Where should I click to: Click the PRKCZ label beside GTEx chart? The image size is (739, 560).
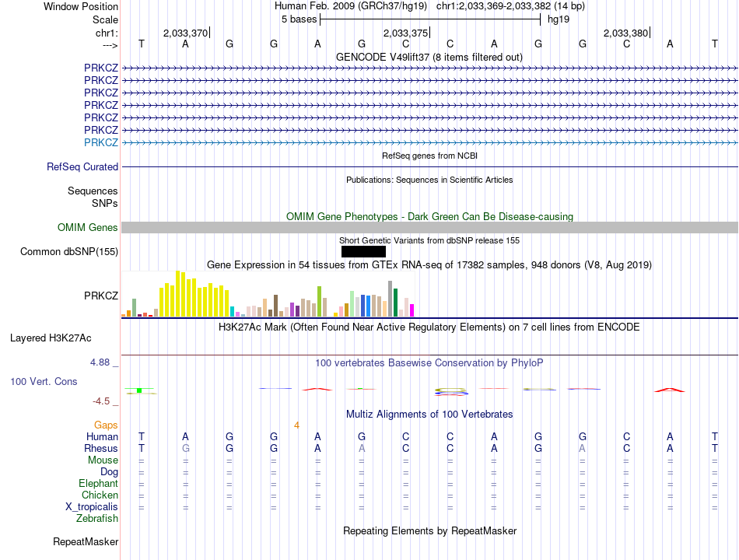[101, 296]
